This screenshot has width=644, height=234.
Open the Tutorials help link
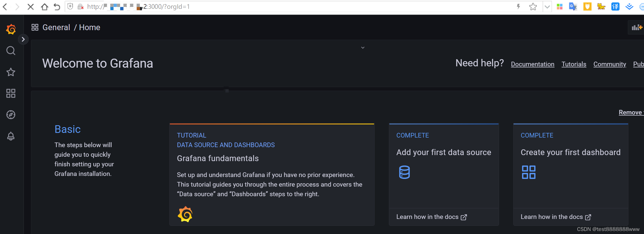point(574,64)
